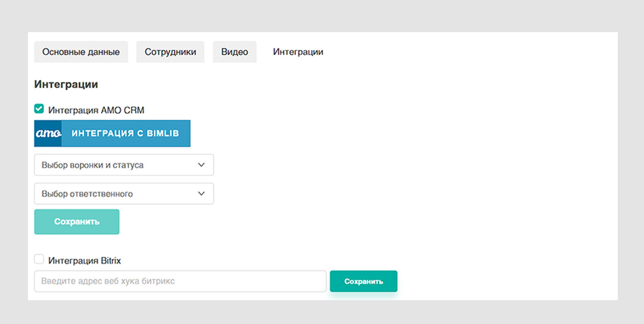Viewport: 644px width, 324px height.
Task: Open the Основные данные tab
Action: [x=81, y=52]
